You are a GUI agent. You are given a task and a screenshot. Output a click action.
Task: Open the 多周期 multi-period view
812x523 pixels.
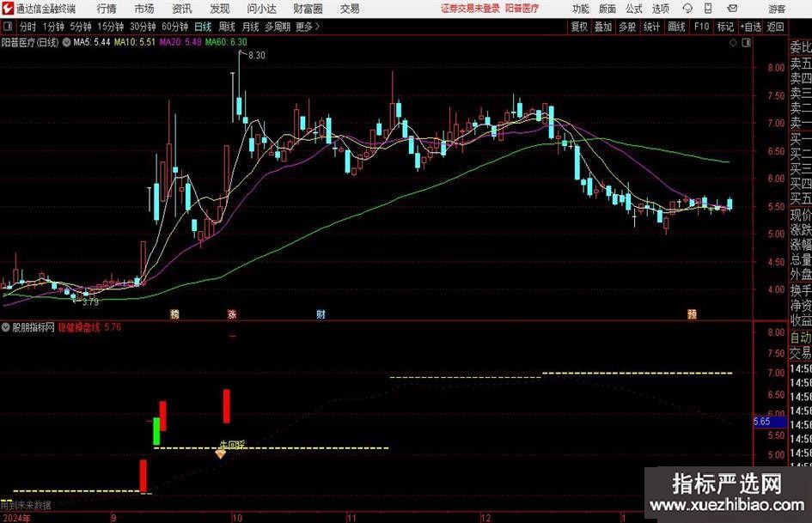click(278, 27)
